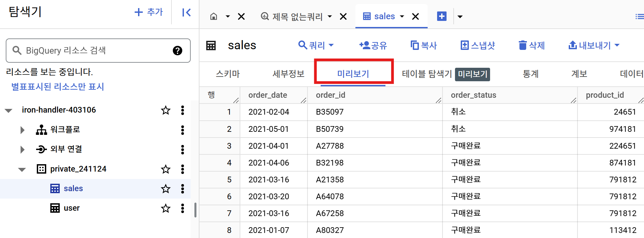Open more options for 워크플로
644x238 pixels.
(x=183, y=130)
